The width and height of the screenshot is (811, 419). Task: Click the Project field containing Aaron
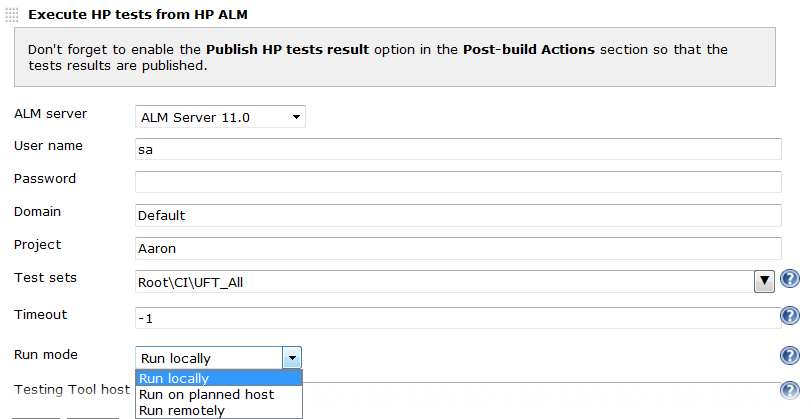(457, 248)
